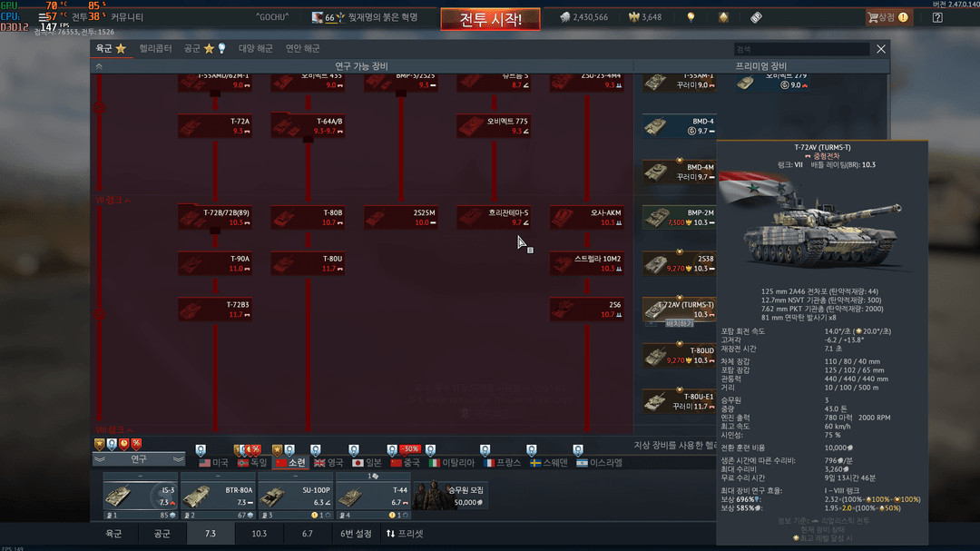Switch to the 헬리콥터 tab
This screenshot has height=551, width=980.
(155, 48)
